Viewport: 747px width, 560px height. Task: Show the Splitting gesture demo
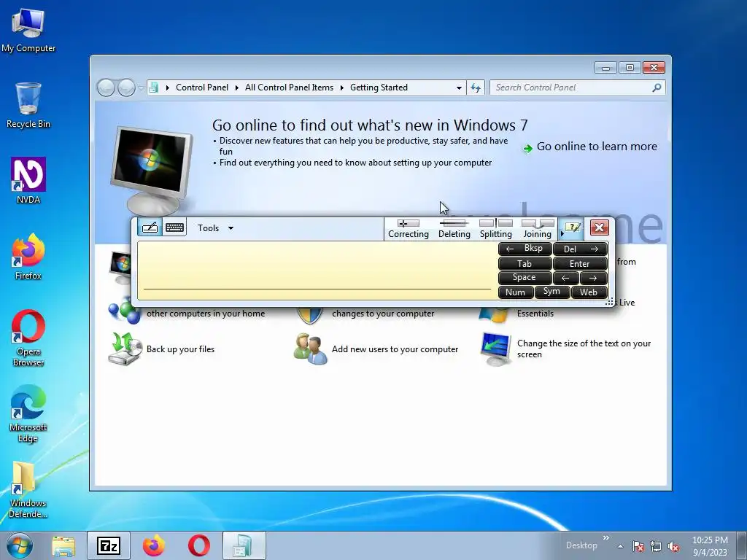click(495, 229)
